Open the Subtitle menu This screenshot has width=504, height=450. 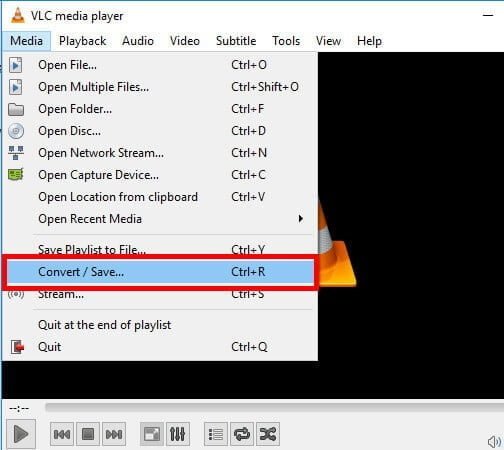click(236, 41)
